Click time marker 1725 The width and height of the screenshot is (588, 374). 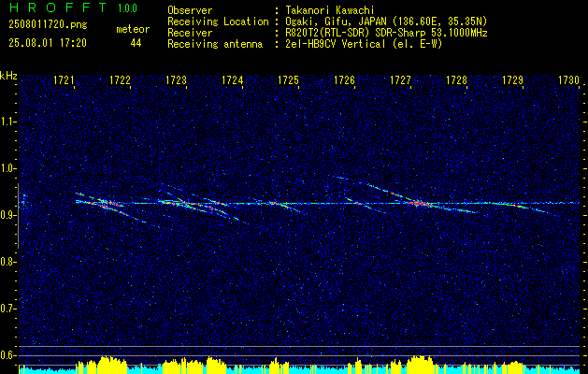(x=288, y=80)
